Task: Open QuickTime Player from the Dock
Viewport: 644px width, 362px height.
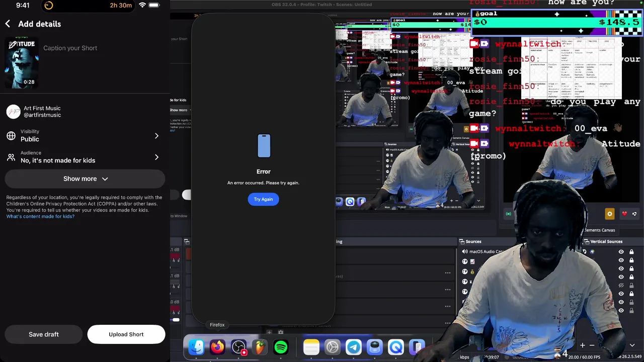Action: [x=396, y=347]
